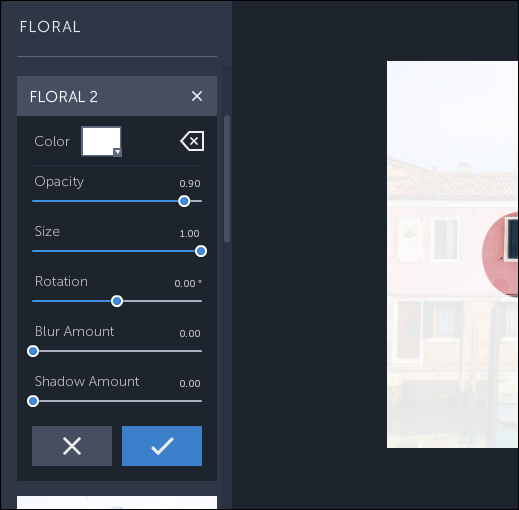
Task: Click the Rotation value 0.00°
Action: pos(188,284)
